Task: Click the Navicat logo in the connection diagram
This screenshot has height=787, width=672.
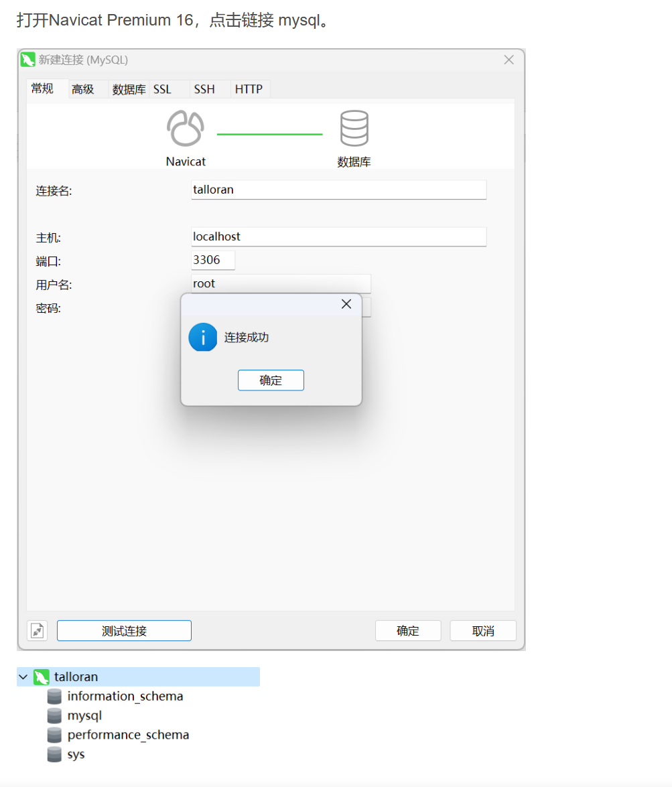Action: [186, 129]
